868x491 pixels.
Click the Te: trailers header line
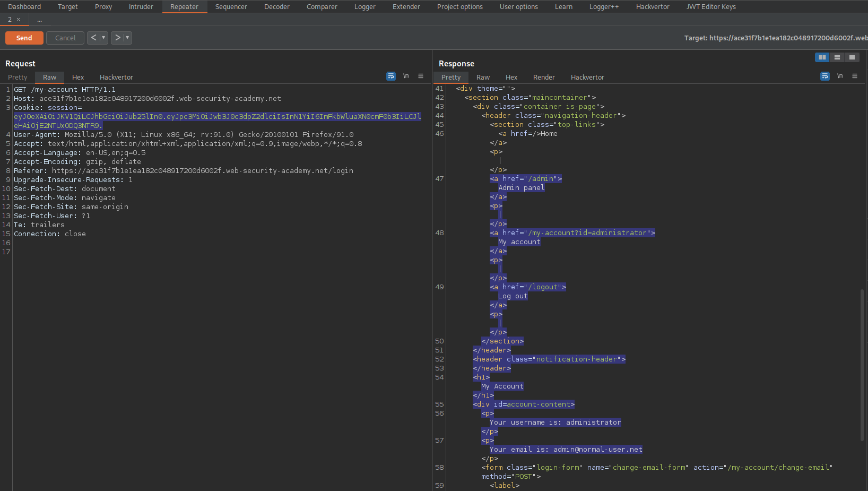click(x=39, y=225)
